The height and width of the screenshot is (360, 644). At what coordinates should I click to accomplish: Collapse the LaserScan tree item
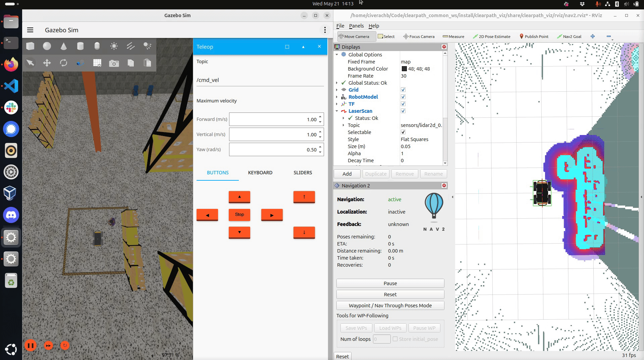(337, 111)
